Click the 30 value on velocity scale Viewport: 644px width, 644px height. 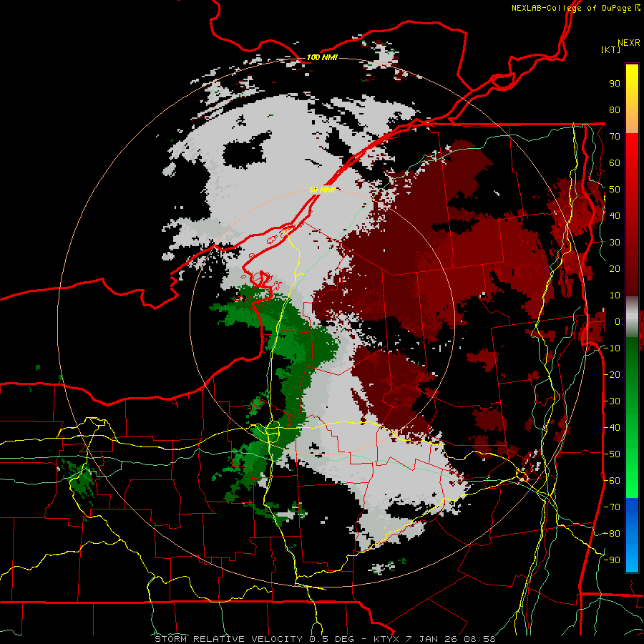click(x=615, y=243)
